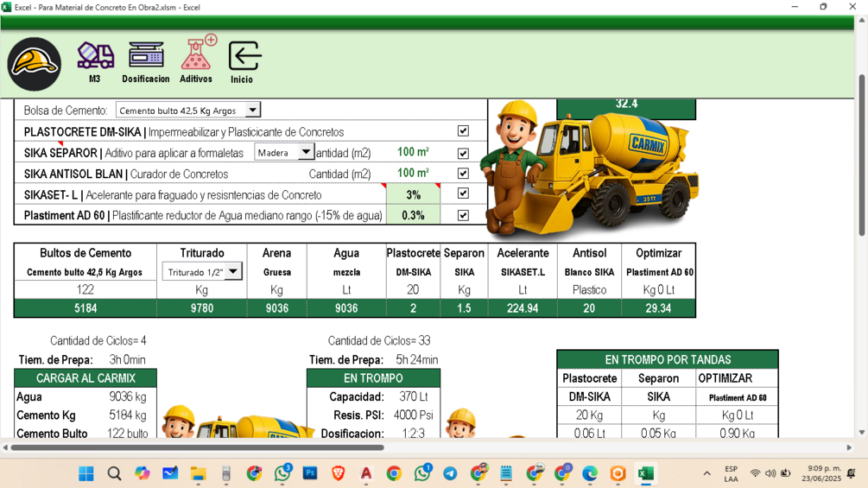The image size is (868, 488).
Task: Click the Excel file icon in the title bar
Action: point(6,7)
